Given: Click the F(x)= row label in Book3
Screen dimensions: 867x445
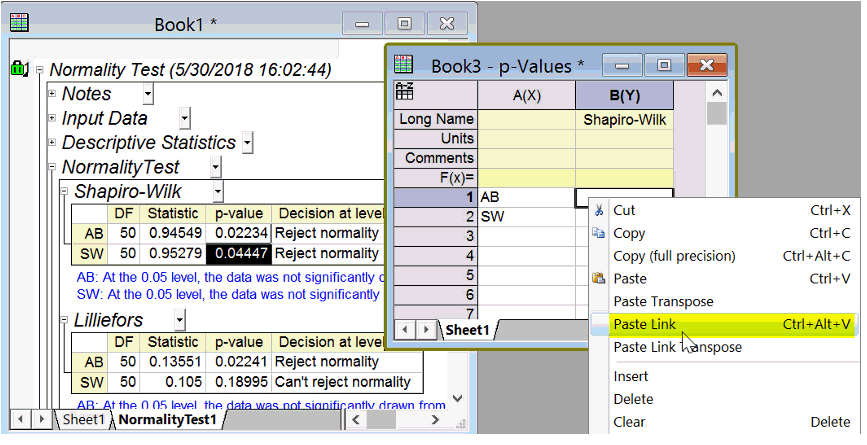Looking at the screenshot, I should click(435, 178).
